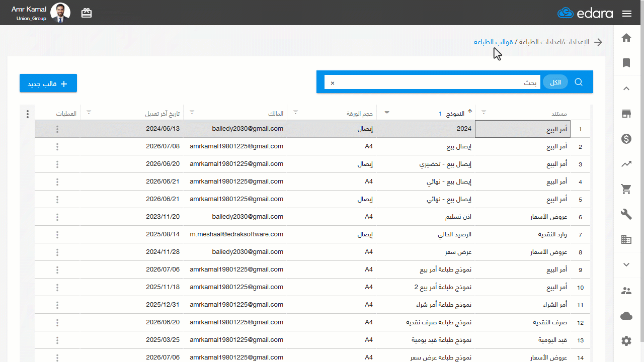The width and height of the screenshot is (644, 362).
Task: Open the store icon in sidebar
Action: point(626,114)
